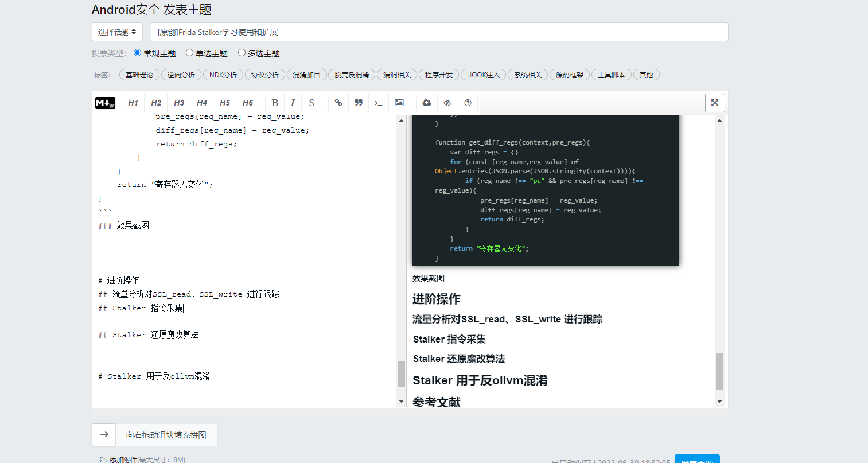Click the editor pane scroll-down arrow
The width and height of the screenshot is (868, 463).
pos(401,402)
